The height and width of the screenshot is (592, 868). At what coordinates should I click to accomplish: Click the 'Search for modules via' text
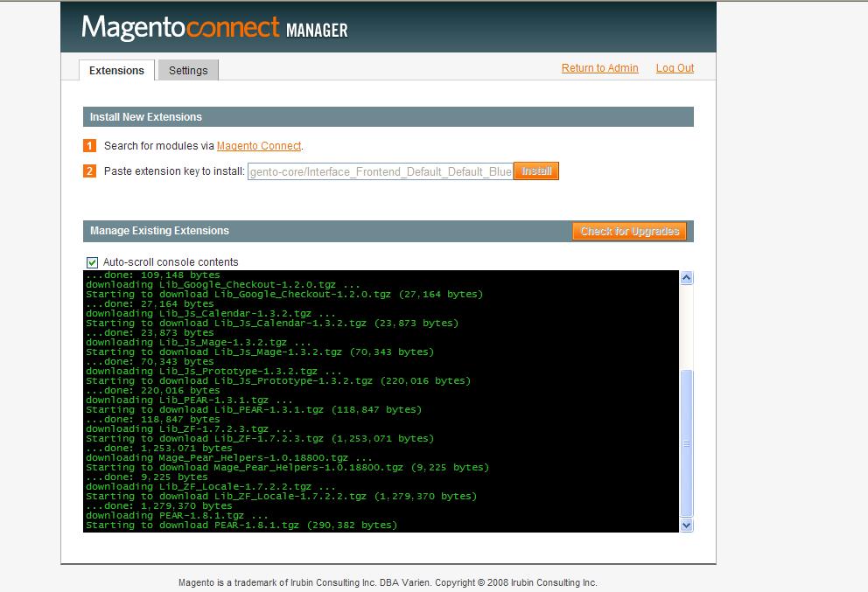click(159, 146)
